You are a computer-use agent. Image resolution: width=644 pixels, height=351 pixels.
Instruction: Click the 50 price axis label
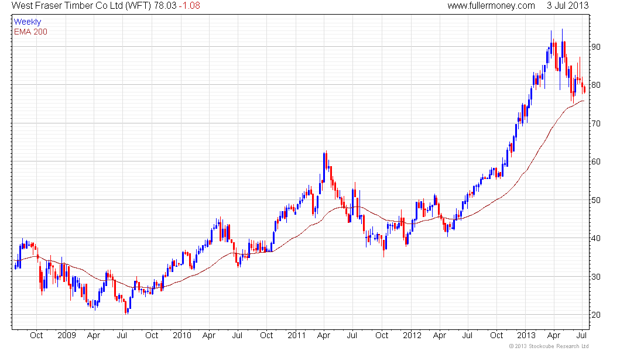coord(595,200)
